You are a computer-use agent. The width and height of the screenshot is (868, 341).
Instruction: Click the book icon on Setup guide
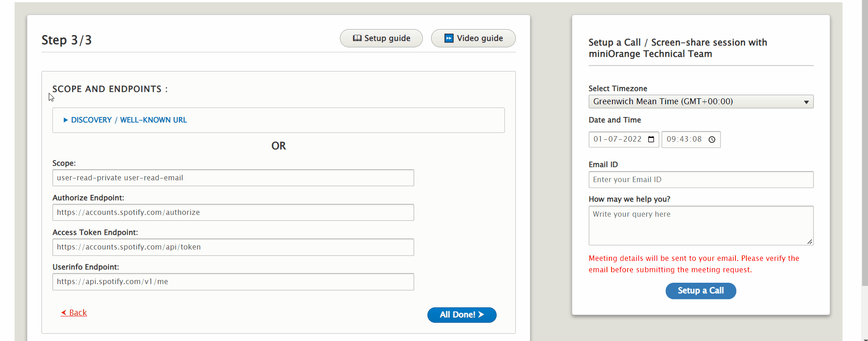pyautogui.click(x=357, y=38)
